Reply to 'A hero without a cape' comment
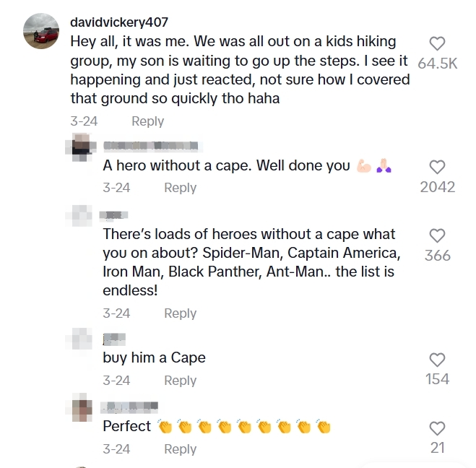Screen dimensions: 476x468 click(180, 188)
